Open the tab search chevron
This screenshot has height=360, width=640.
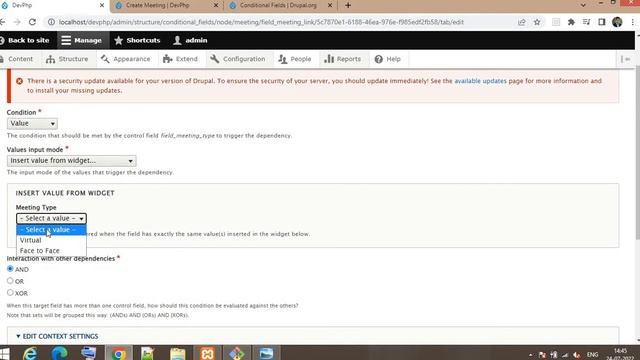[x=583, y=5]
